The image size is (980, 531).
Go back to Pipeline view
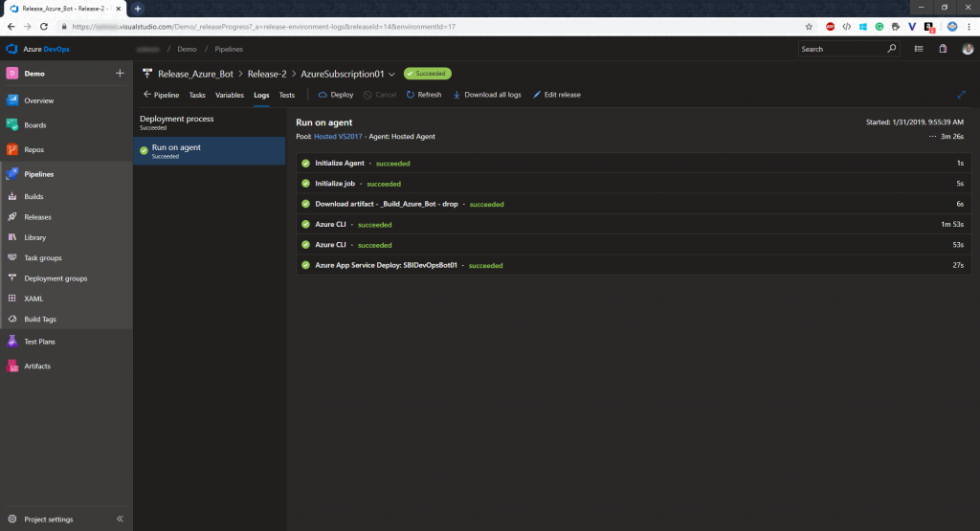pos(161,95)
